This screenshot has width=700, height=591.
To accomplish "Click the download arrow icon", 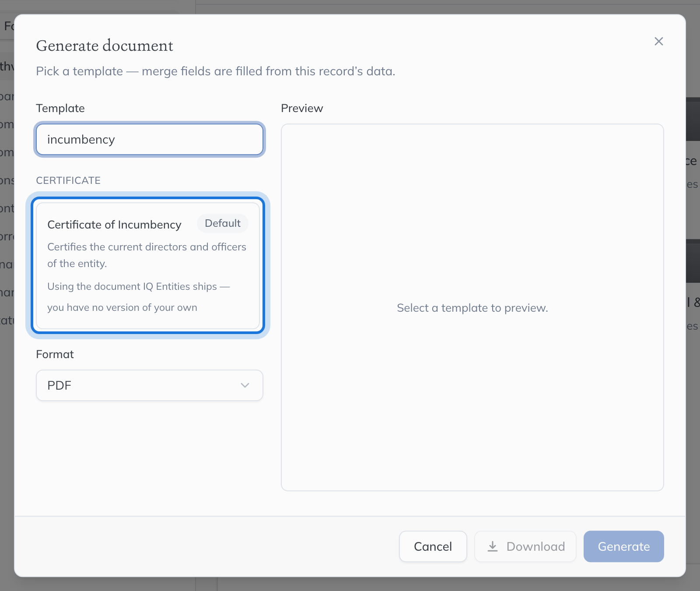I will click(x=493, y=546).
